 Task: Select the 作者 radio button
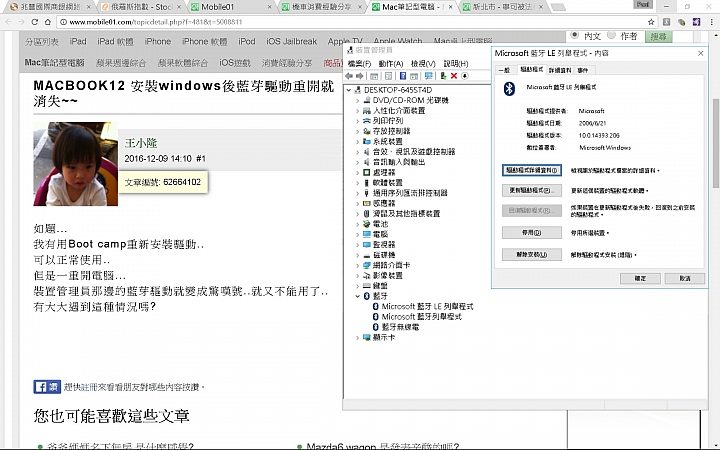[611, 35]
